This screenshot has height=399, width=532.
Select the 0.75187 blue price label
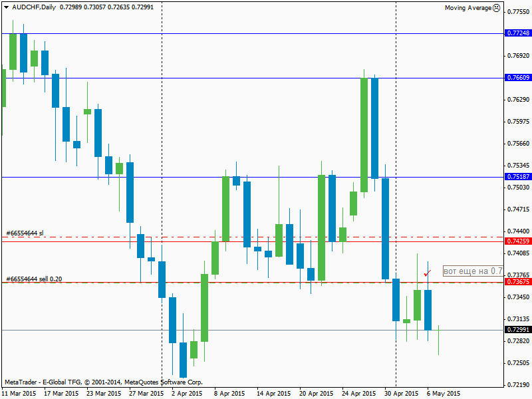(518, 176)
